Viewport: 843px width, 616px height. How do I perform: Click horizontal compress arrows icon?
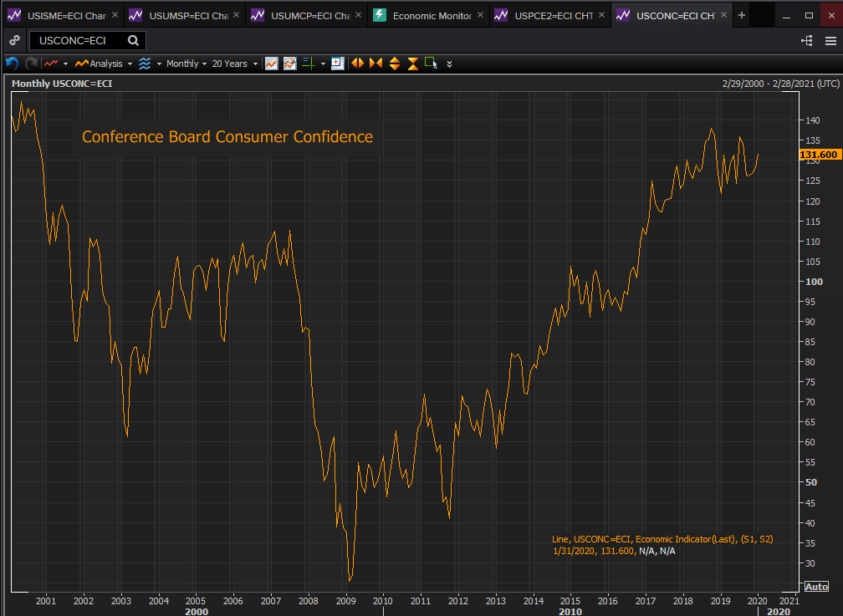click(376, 64)
